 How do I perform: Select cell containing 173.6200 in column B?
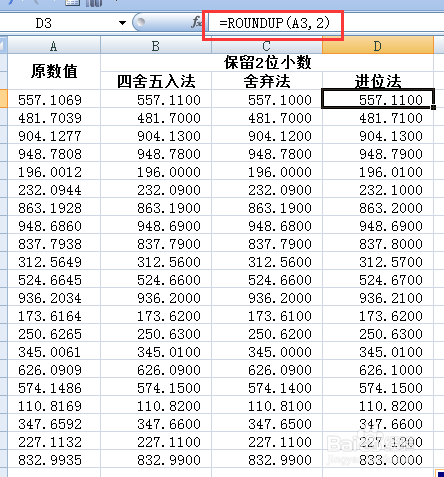(x=156, y=316)
